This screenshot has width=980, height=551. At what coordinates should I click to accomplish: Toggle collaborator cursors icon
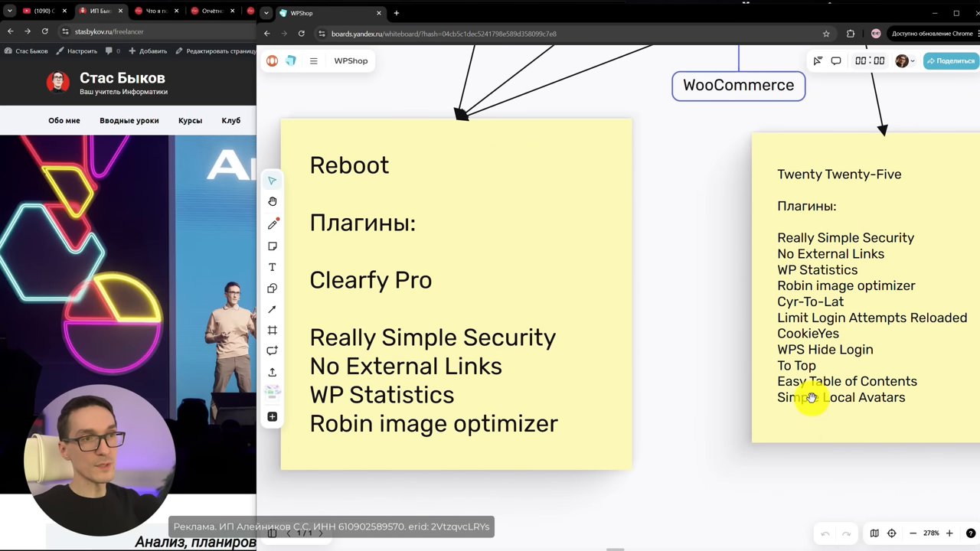point(818,60)
